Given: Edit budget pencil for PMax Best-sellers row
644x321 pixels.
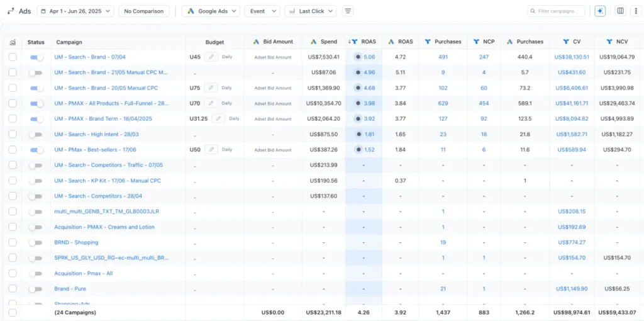Looking at the screenshot, I should 211,150.
